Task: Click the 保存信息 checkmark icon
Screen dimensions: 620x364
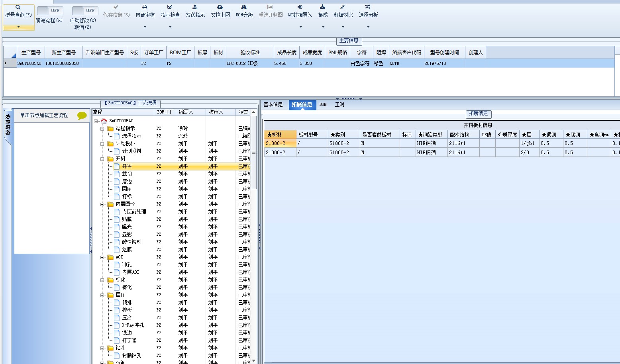Action: 116,7
